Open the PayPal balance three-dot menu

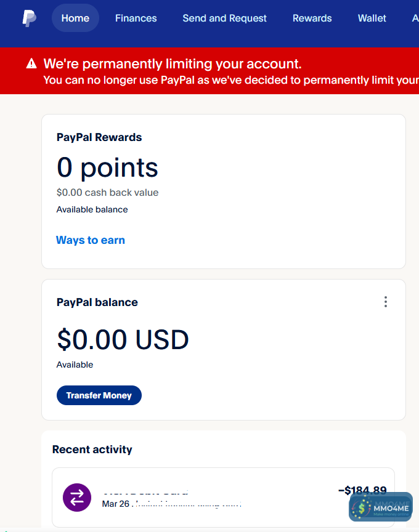coord(386,302)
